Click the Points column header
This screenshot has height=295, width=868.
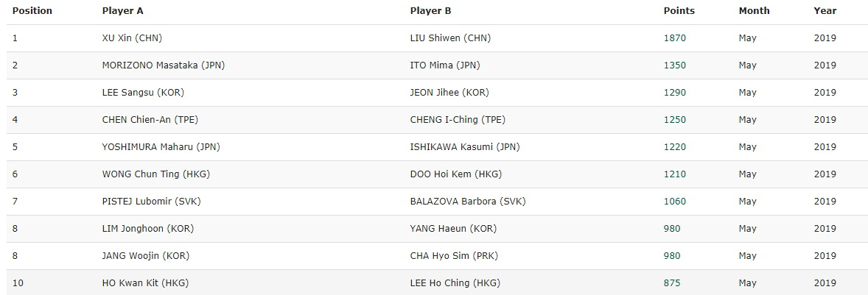[x=679, y=10]
